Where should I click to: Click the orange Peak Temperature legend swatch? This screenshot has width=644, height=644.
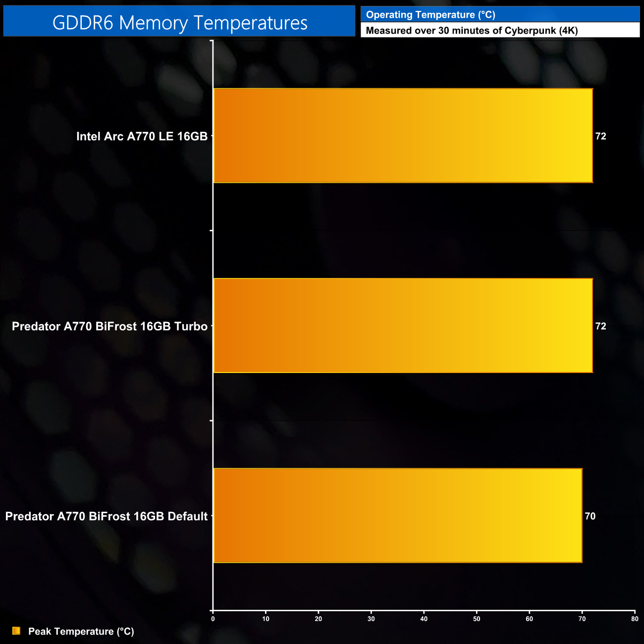click(16, 631)
